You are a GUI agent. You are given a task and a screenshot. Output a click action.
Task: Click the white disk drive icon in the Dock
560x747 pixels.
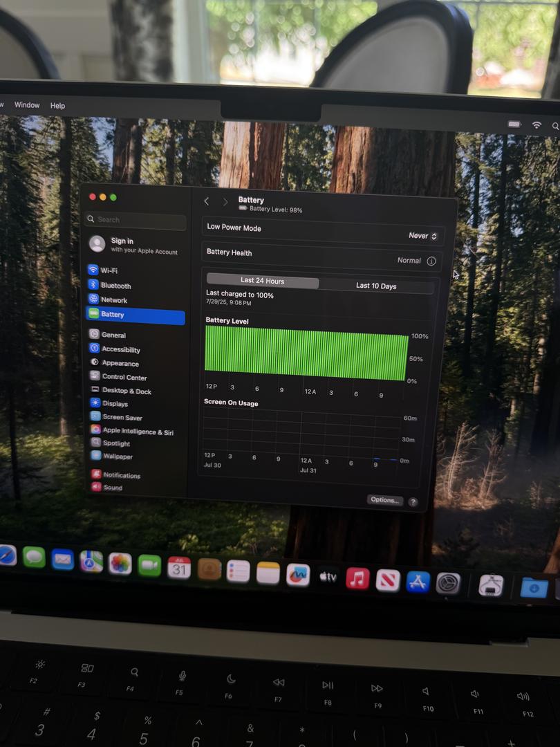(x=491, y=586)
